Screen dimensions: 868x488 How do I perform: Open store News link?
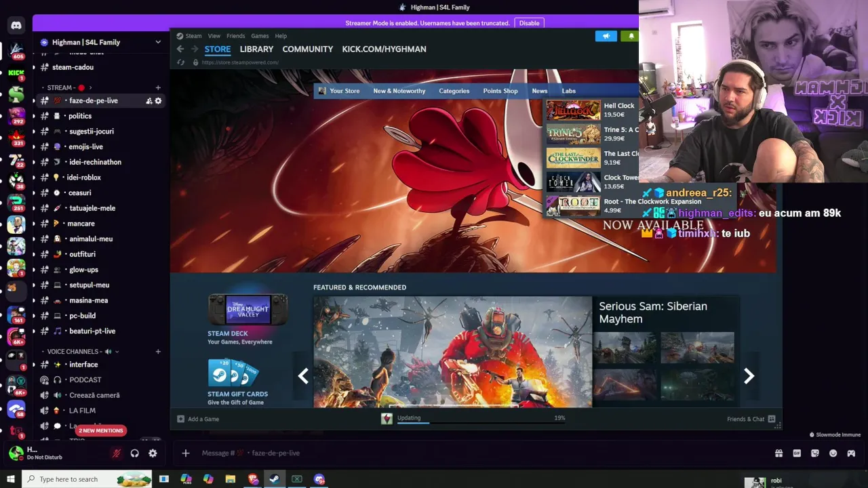(x=540, y=91)
